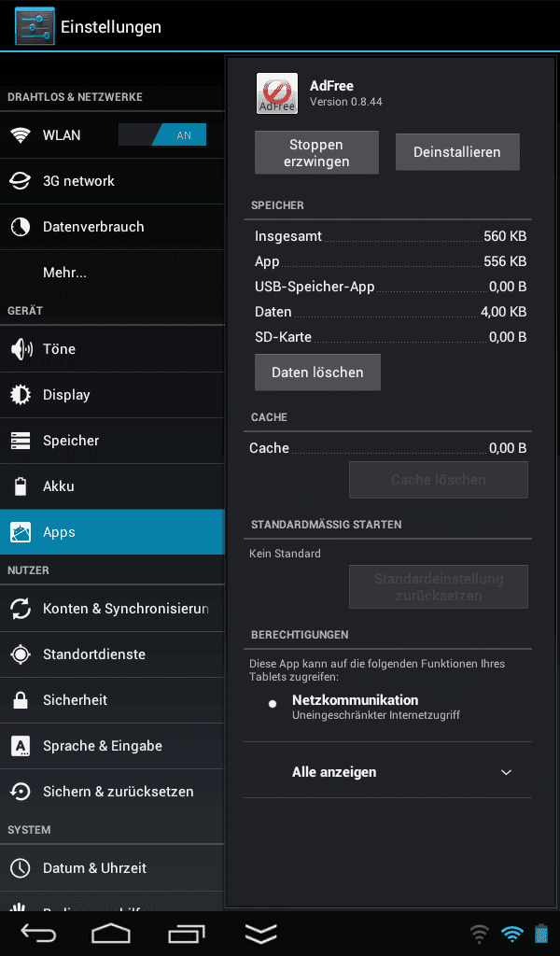Viewport: 560px width, 956px height.
Task: Tap the Recent apps navigation button
Action: 187,933
